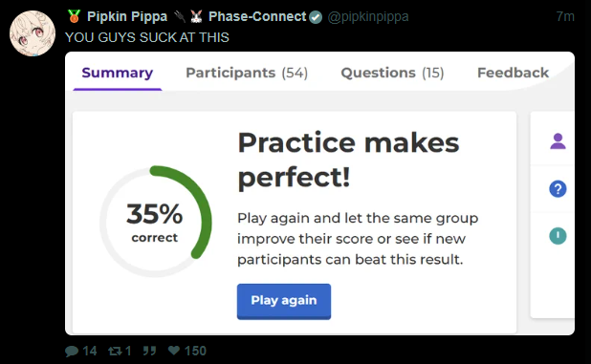
Task: Open Pipkin Pippa's profile avatar
Action: tap(33, 33)
